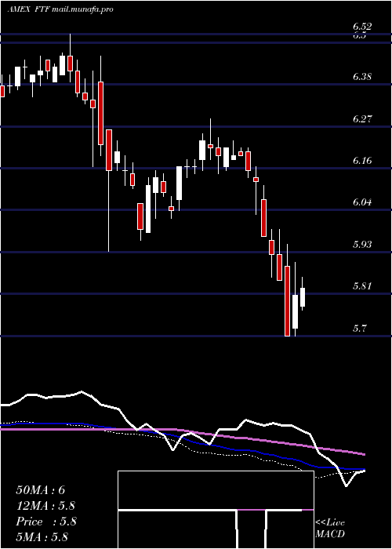Click the 12MA : 5.8 indicator text
Viewport: 392px width, 549px height.
tap(45, 506)
